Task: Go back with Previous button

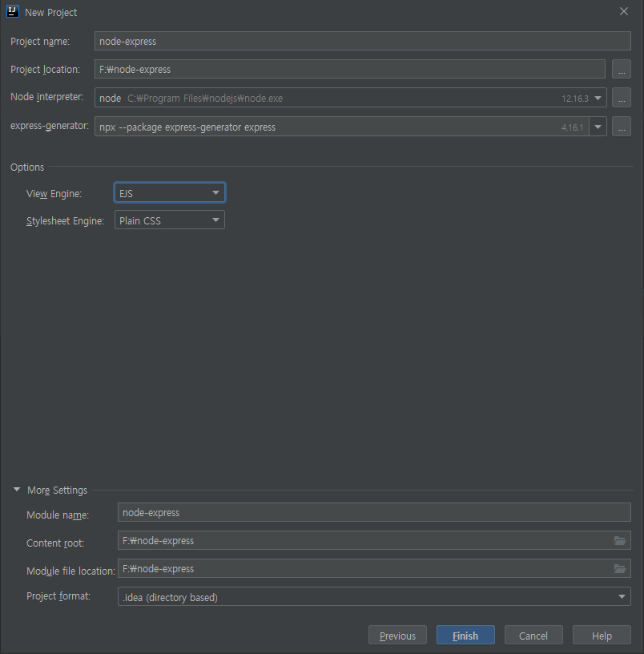Action: click(x=397, y=636)
